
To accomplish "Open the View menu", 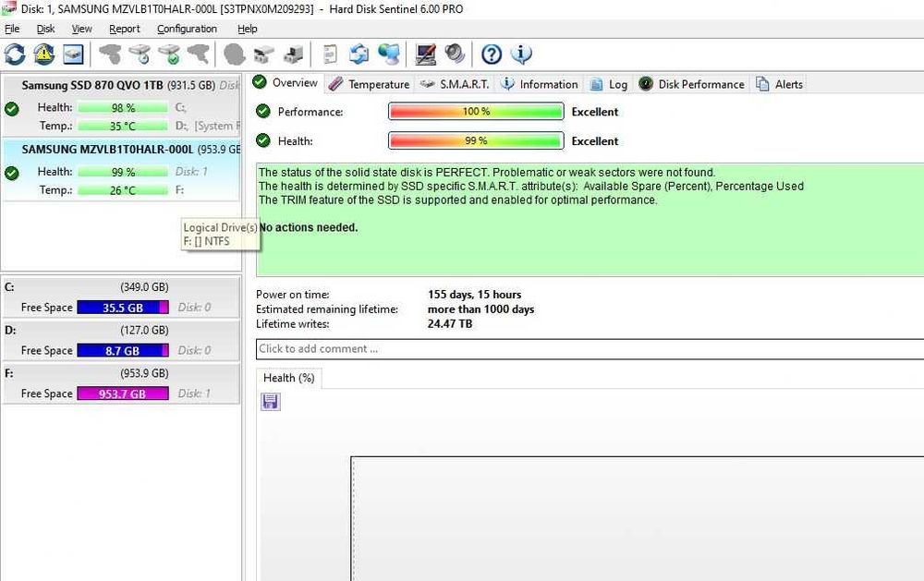I will 81,29.
